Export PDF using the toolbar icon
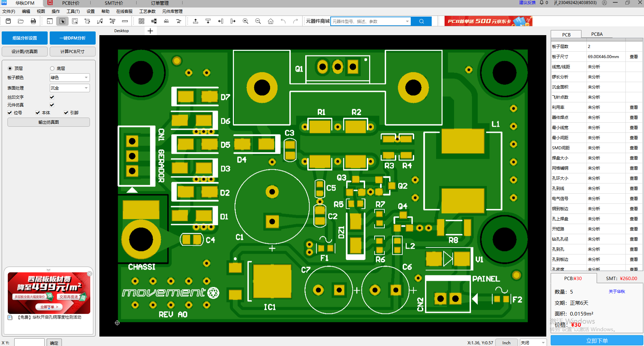The image size is (644, 346). 33,21
